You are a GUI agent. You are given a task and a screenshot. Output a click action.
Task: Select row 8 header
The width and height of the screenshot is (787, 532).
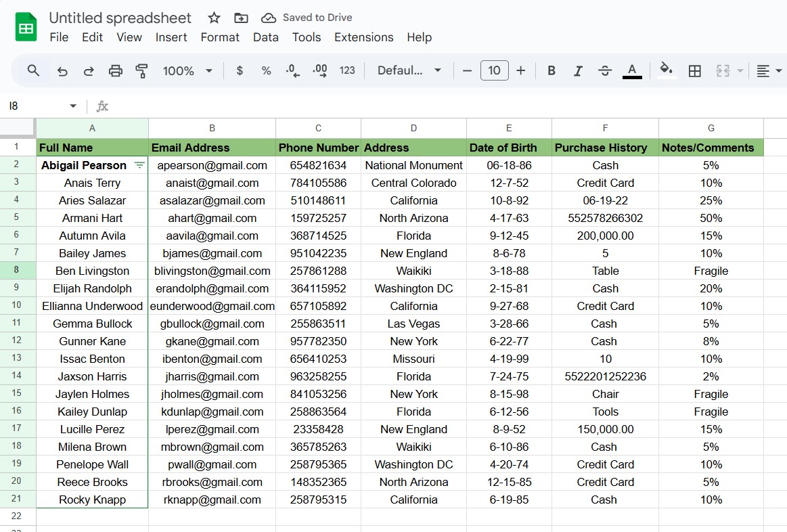coord(17,271)
